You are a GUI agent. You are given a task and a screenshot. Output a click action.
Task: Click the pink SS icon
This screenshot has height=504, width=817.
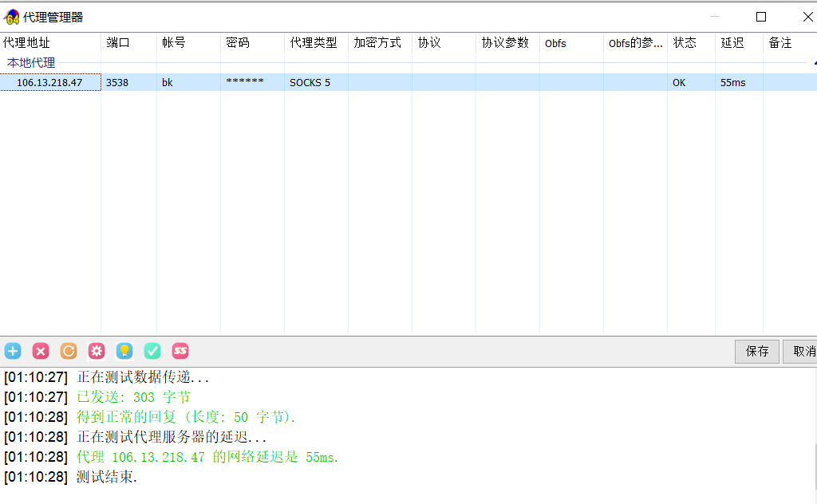pyautogui.click(x=180, y=352)
